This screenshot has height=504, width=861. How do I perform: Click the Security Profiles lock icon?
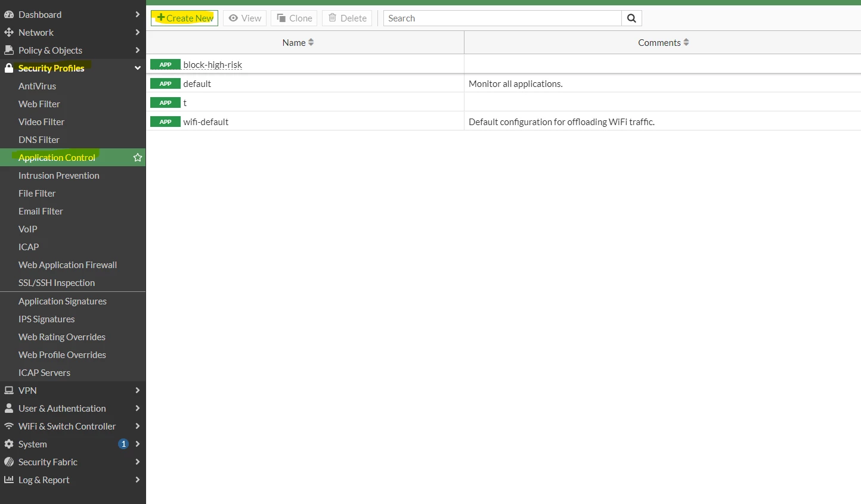coord(9,68)
